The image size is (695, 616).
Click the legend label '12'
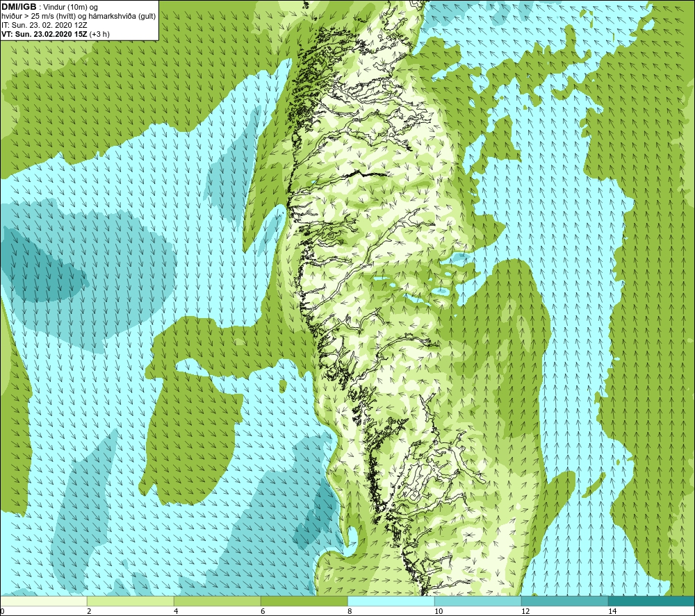(525, 611)
